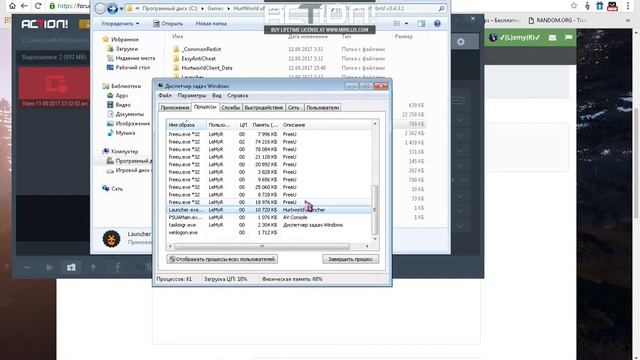Click the forum mail envelope icon
This screenshot has width=640, height=360.
552,38
